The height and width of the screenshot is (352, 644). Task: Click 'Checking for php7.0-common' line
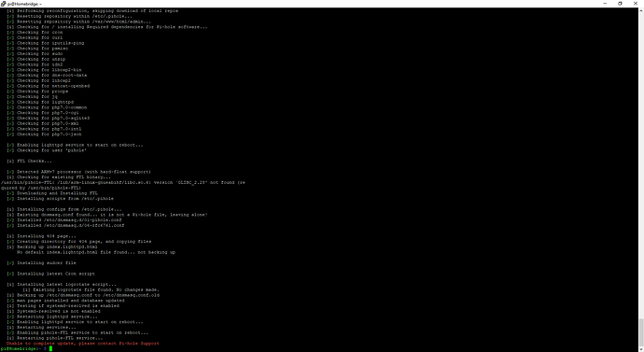tap(47, 107)
